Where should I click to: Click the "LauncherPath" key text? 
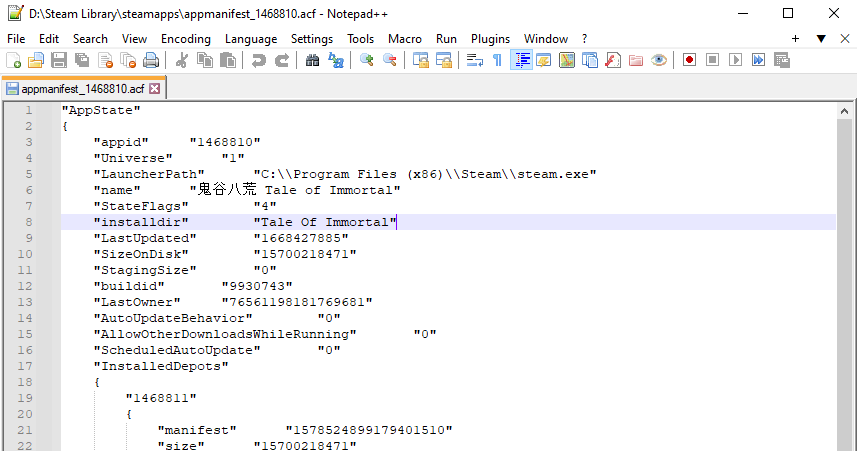(x=149, y=174)
